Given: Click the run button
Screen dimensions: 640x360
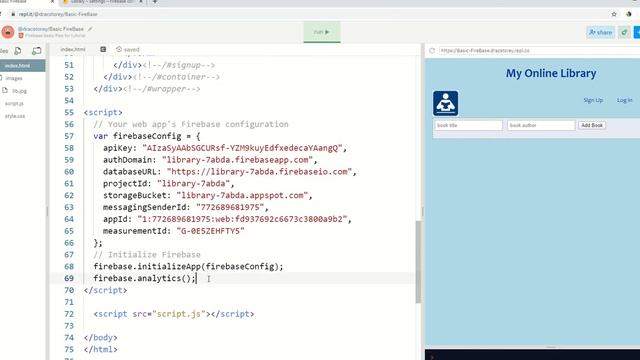Looking at the screenshot, I should coord(322,32).
